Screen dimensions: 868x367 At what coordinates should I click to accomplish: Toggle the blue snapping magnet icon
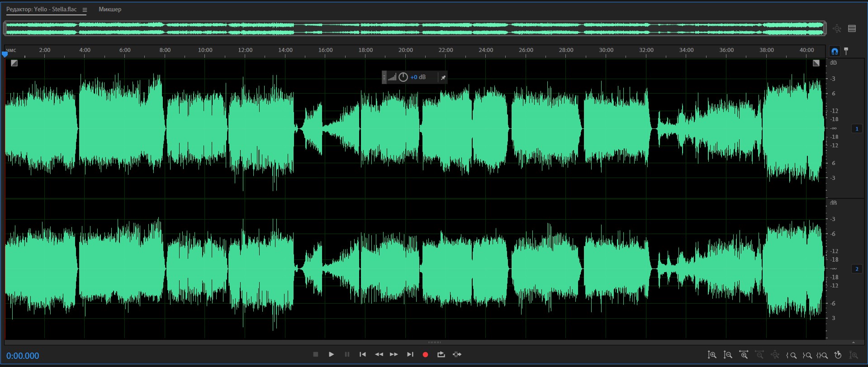(x=835, y=51)
